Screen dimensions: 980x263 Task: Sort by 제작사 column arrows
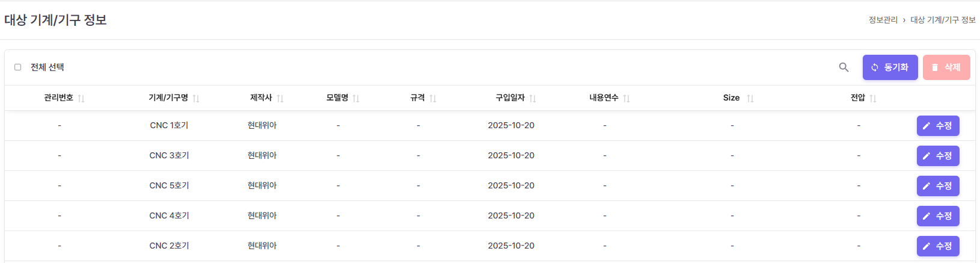tap(280, 98)
